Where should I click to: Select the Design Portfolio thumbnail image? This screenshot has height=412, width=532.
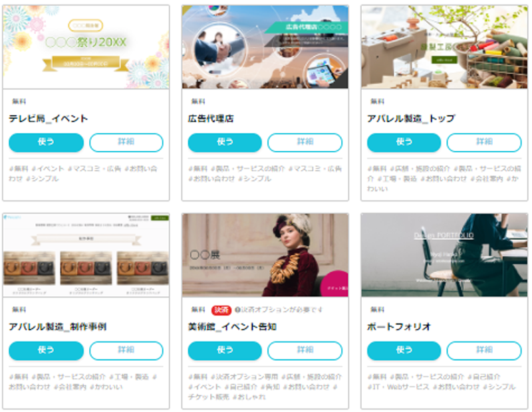point(444,255)
